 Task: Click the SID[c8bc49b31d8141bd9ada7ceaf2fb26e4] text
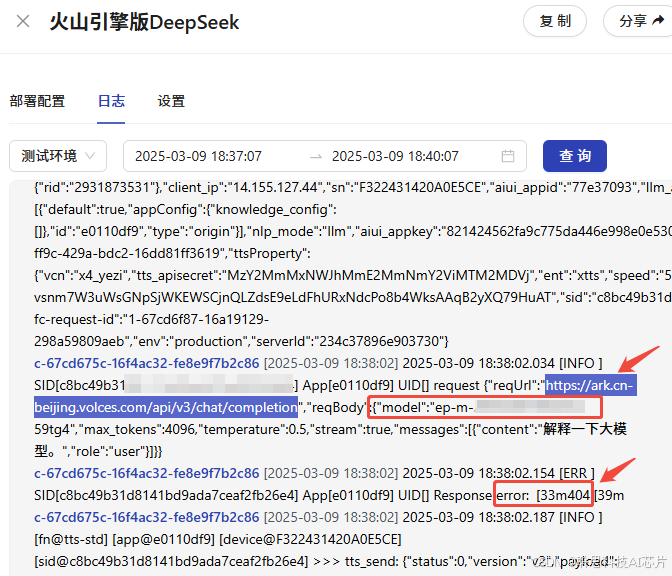click(x=166, y=495)
